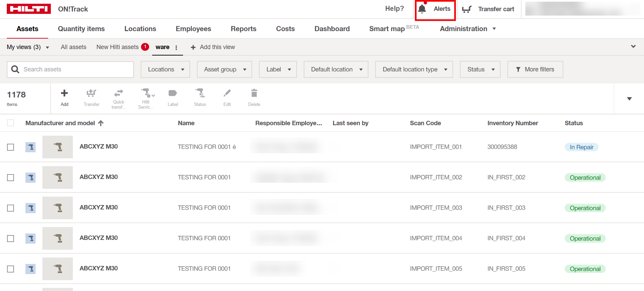
Task: Switch to the Quantity items tab
Action: click(81, 29)
